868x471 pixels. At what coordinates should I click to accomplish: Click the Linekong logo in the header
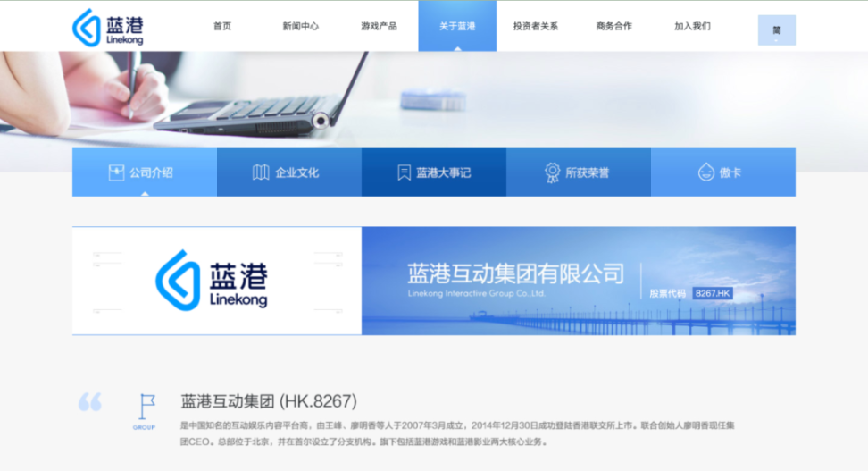click(108, 27)
